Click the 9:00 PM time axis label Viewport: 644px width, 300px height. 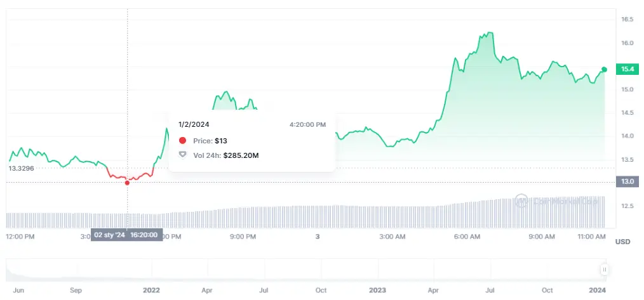243,237
